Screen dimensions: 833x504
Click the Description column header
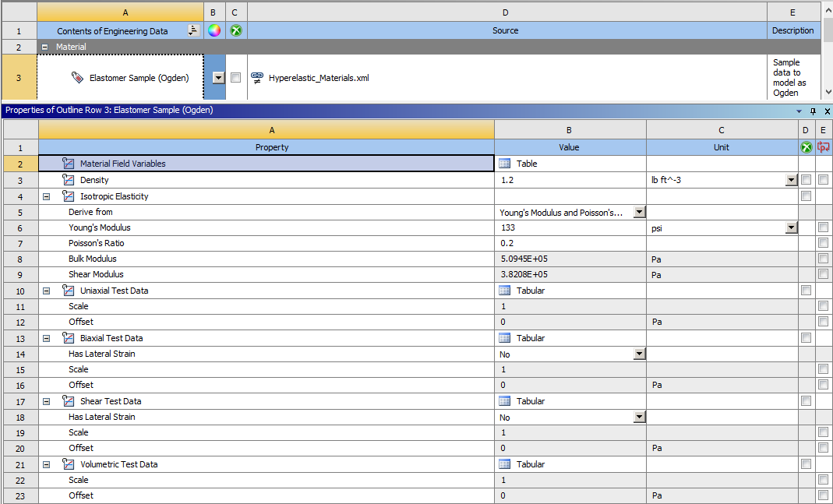[x=792, y=30]
